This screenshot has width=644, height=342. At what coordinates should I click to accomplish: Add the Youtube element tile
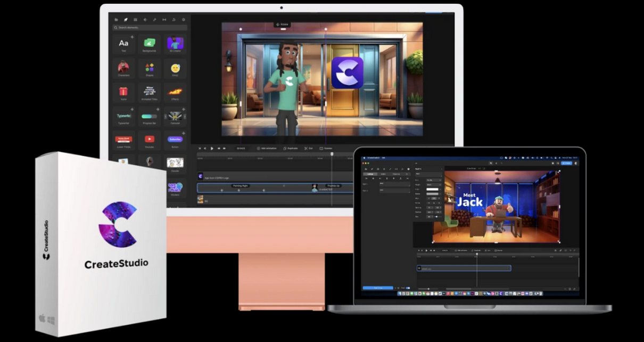click(x=150, y=140)
